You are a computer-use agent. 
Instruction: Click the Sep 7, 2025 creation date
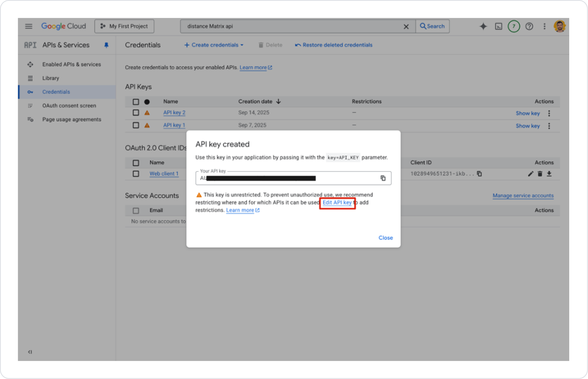click(x=252, y=125)
